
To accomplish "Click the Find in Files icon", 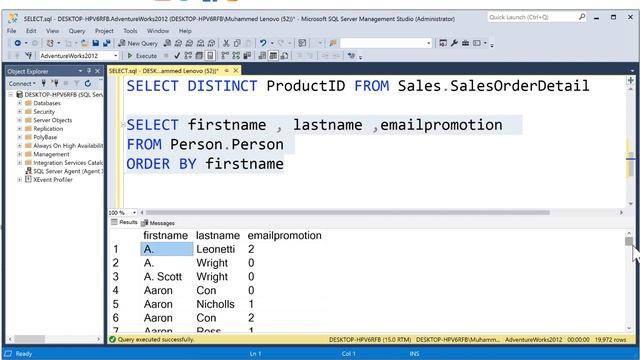I will tap(333, 43).
